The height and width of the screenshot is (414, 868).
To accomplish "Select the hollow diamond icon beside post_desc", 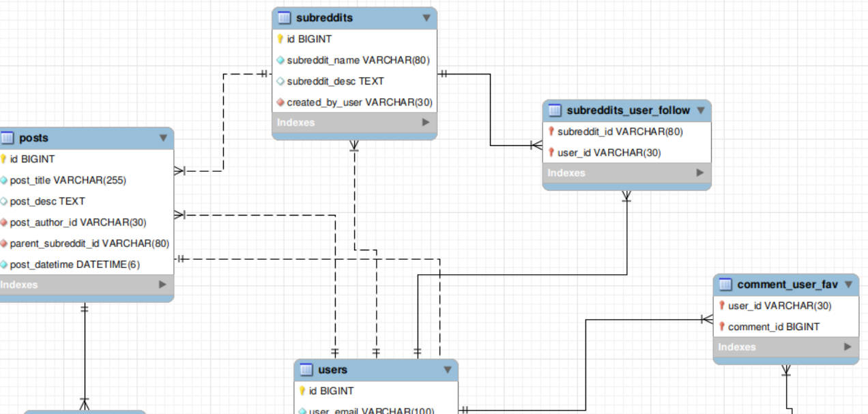I will pyautogui.click(x=3, y=201).
